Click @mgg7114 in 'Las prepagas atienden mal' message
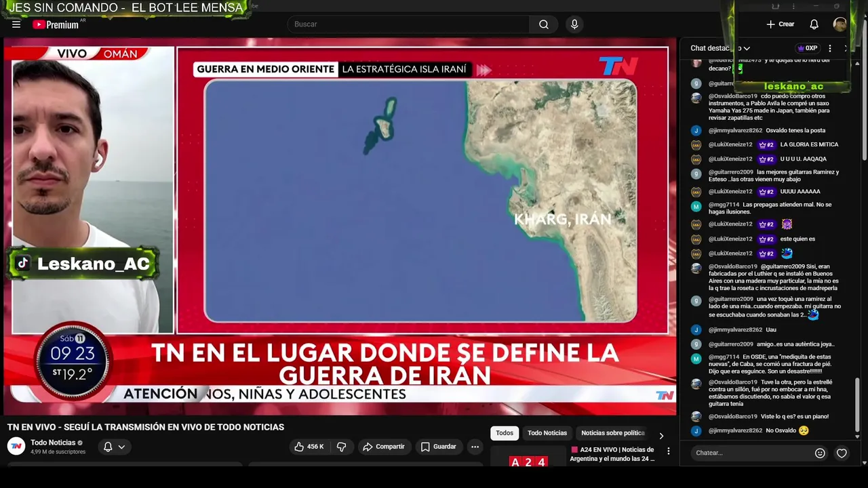The image size is (868, 488). point(724,205)
